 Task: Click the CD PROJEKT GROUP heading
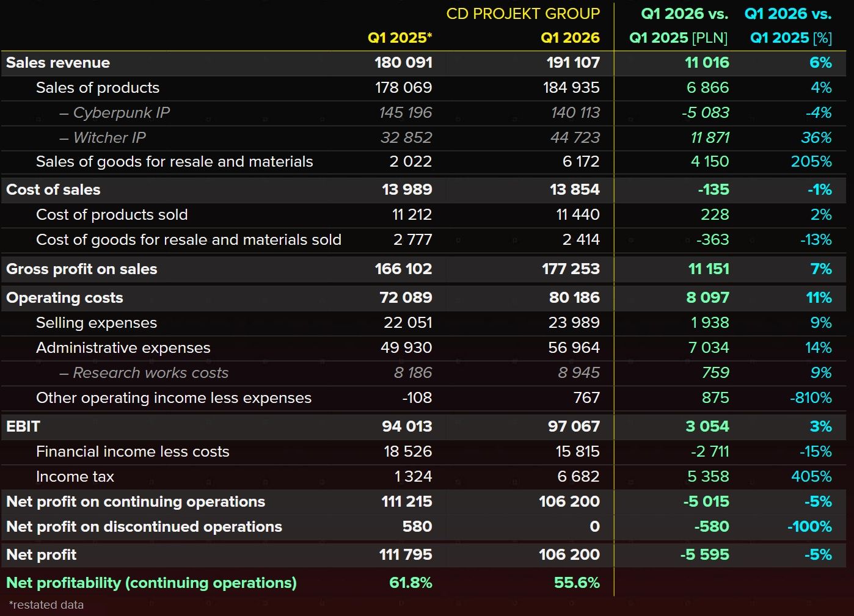point(523,13)
